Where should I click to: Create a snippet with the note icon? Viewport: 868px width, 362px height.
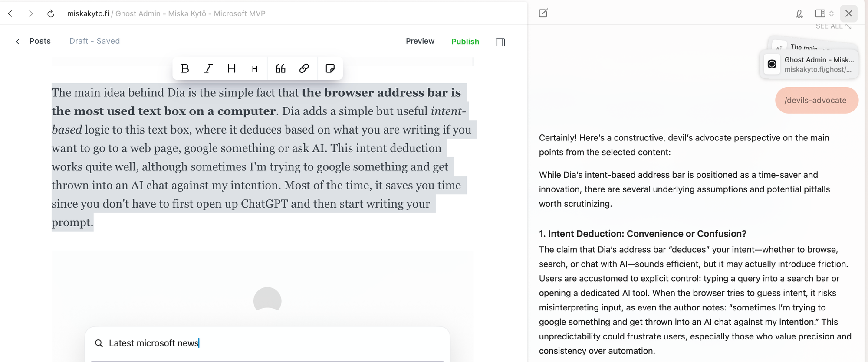pos(330,68)
